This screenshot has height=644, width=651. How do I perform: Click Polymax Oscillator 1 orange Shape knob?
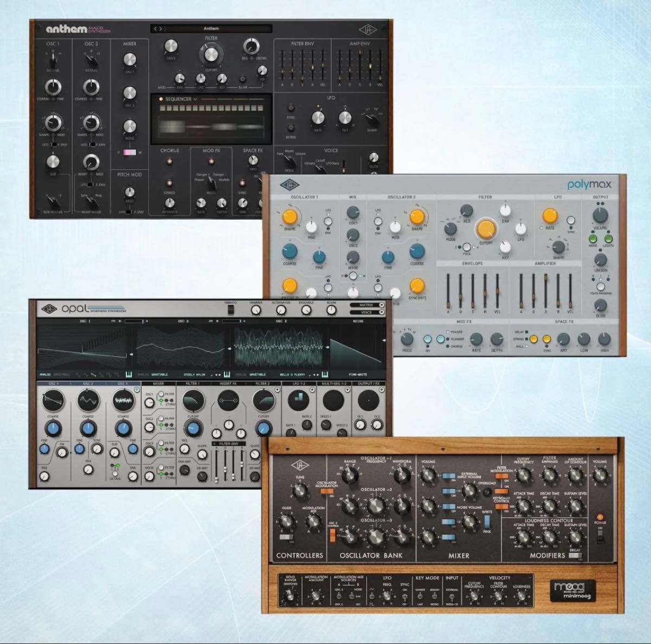(290, 216)
